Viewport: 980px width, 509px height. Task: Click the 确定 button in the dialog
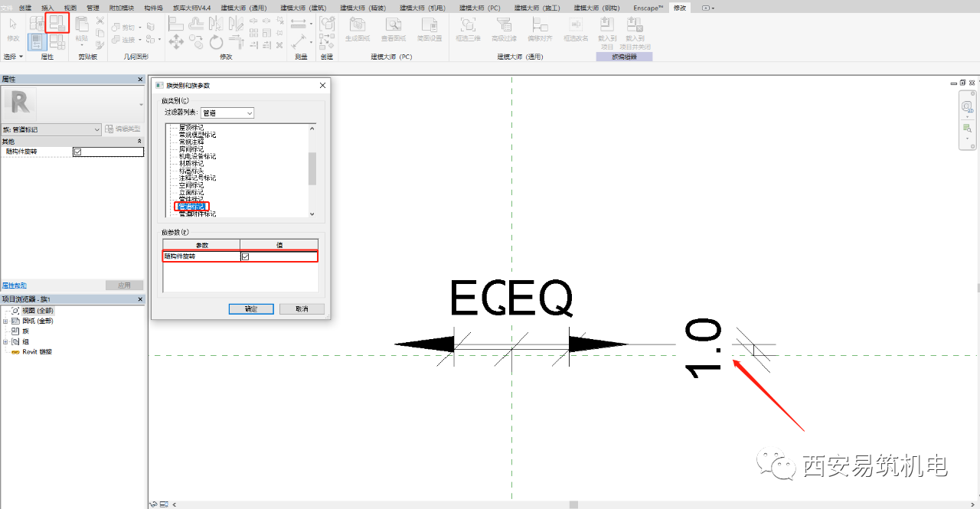pos(251,309)
